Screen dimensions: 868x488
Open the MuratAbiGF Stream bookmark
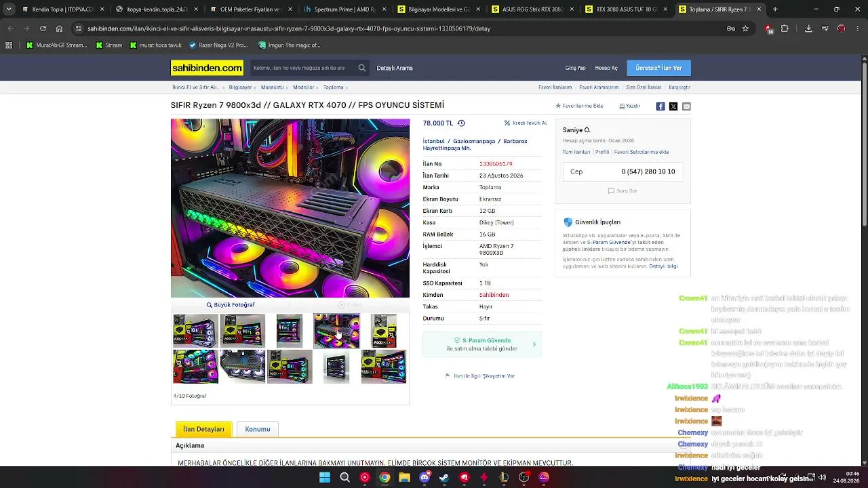pyautogui.click(x=57, y=45)
